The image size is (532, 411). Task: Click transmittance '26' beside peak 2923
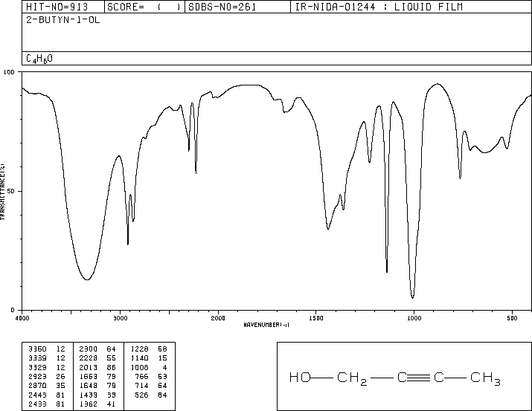[x=61, y=376]
